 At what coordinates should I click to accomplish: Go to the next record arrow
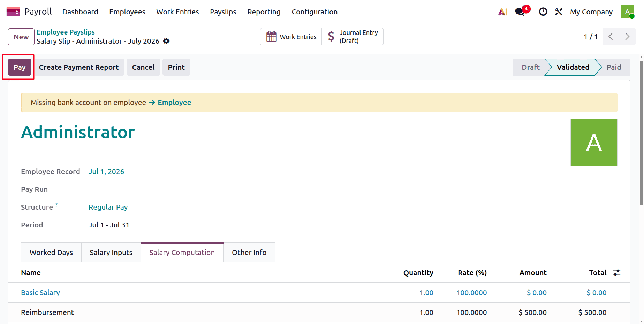627,37
